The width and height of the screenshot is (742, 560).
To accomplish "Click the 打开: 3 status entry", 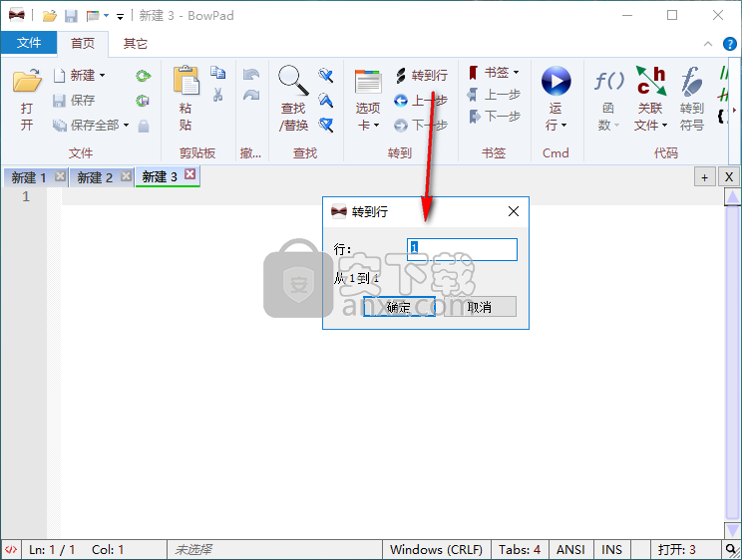I will coord(677,550).
